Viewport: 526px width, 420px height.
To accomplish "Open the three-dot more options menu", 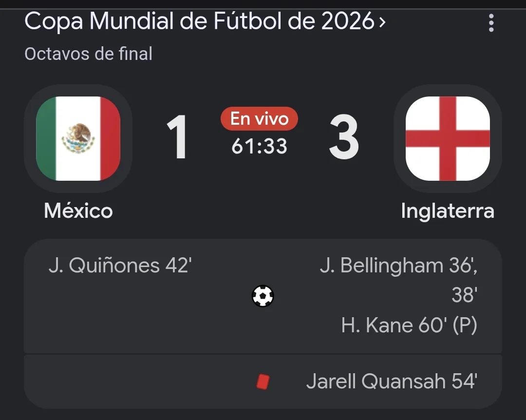I will 491,23.
